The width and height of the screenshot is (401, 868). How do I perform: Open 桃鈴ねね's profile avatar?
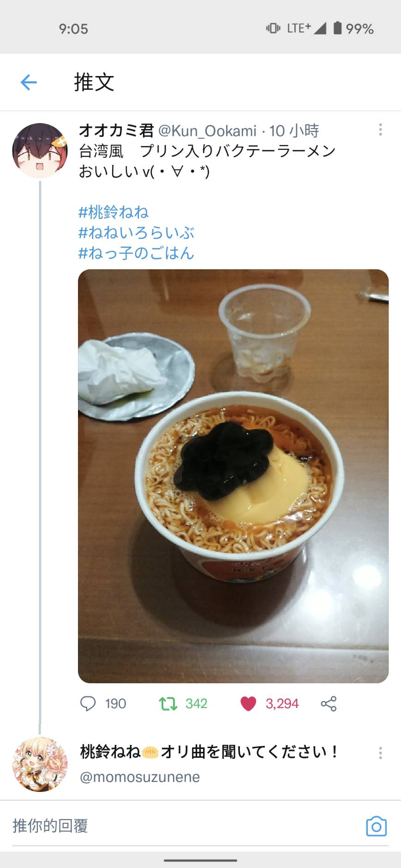tap(40, 764)
